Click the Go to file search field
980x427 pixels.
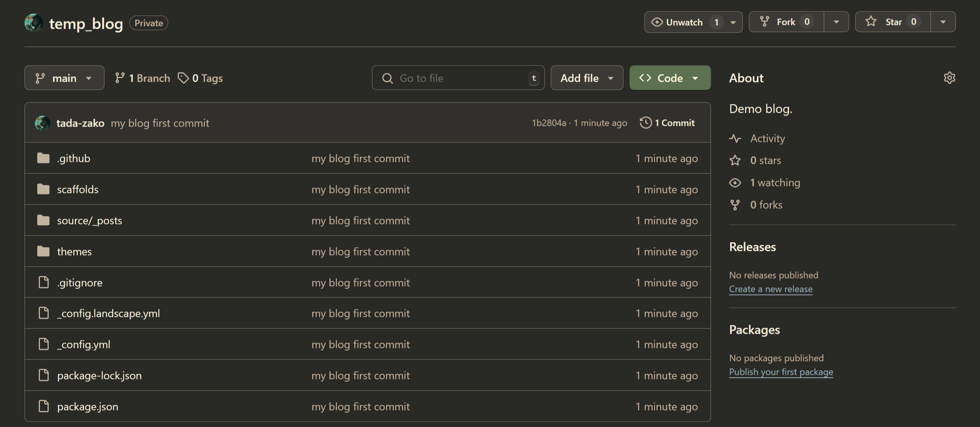tap(457, 78)
